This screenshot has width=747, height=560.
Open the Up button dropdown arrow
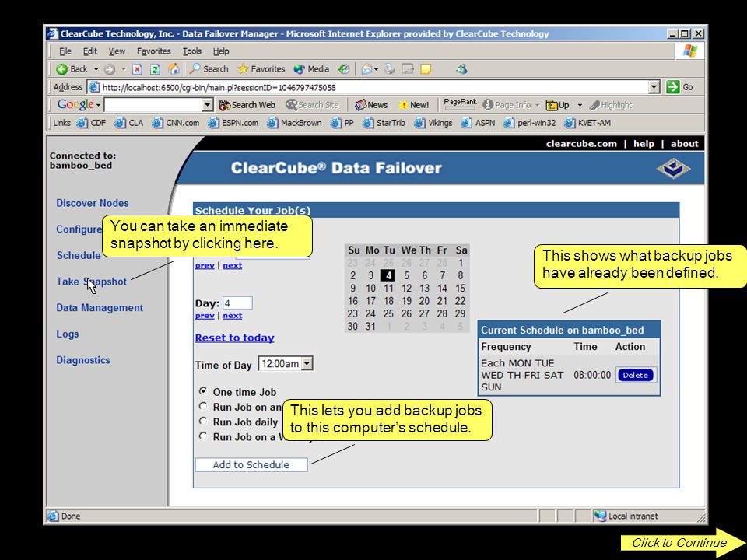click(580, 105)
